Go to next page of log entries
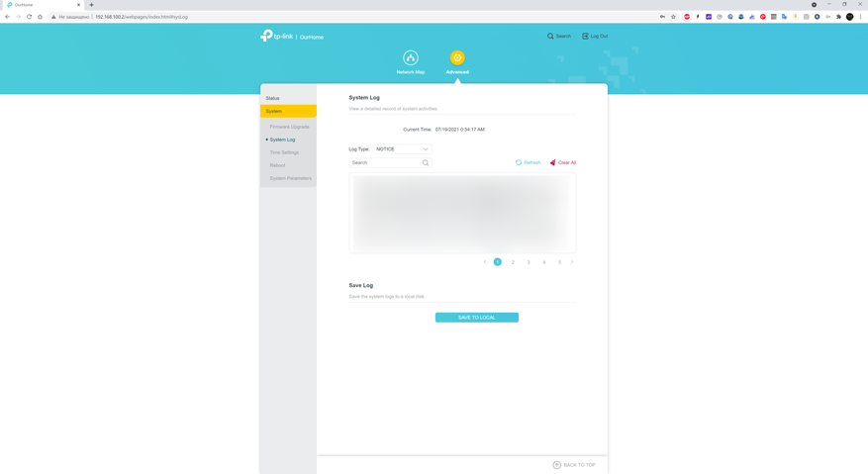The height and width of the screenshot is (474, 868). tap(572, 262)
